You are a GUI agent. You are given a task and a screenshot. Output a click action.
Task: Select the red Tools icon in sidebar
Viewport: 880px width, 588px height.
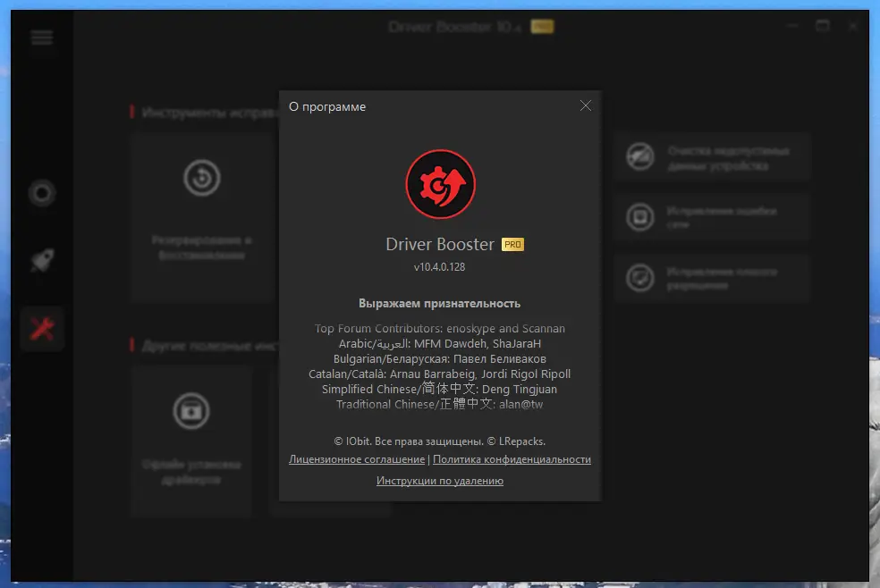[x=42, y=328]
